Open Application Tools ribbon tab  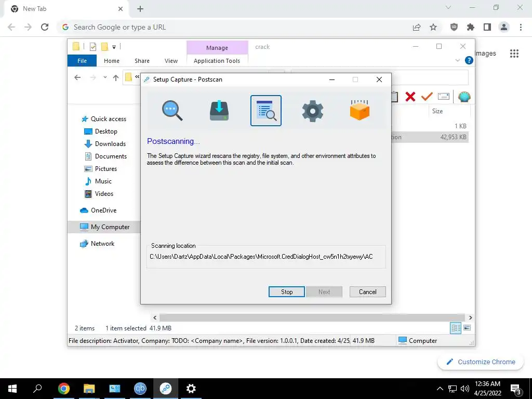point(217,61)
